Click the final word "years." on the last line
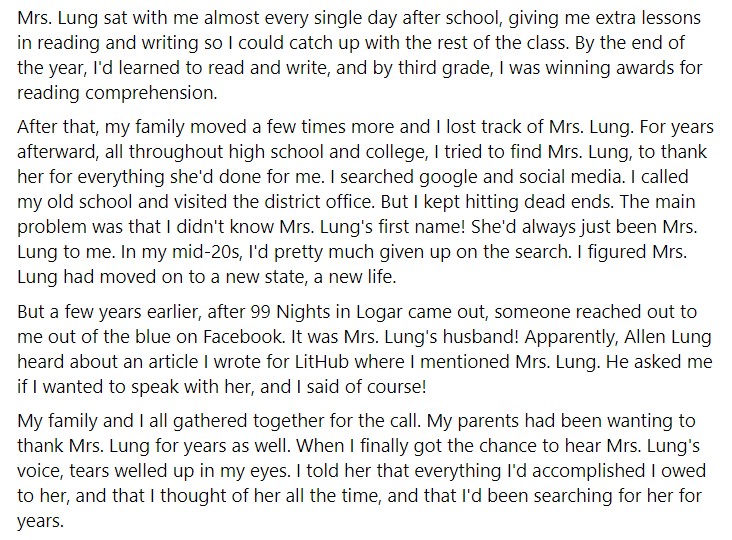 [40, 521]
